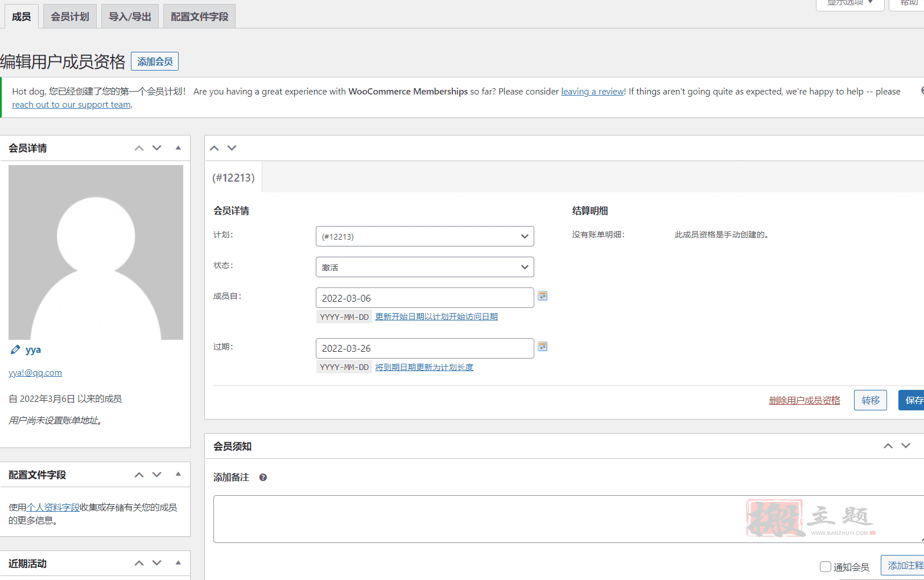Image resolution: width=924 pixels, height=580 pixels.
Task: Click the 保存 button
Action: click(912, 400)
